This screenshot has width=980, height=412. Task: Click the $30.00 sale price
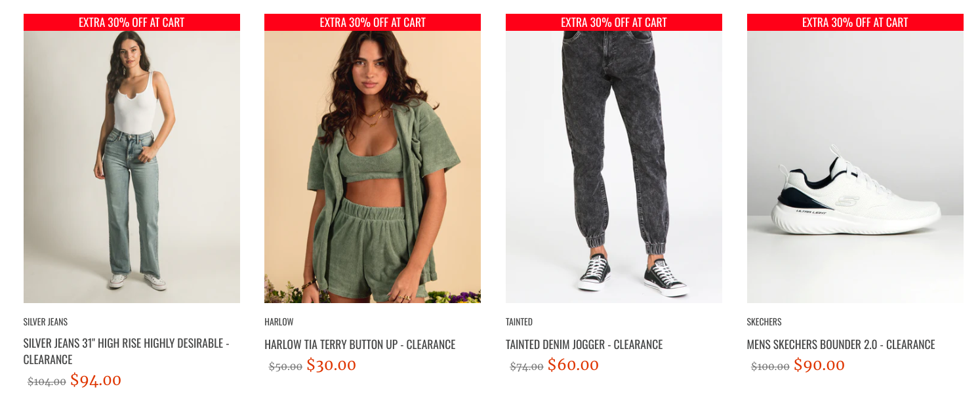click(331, 365)
